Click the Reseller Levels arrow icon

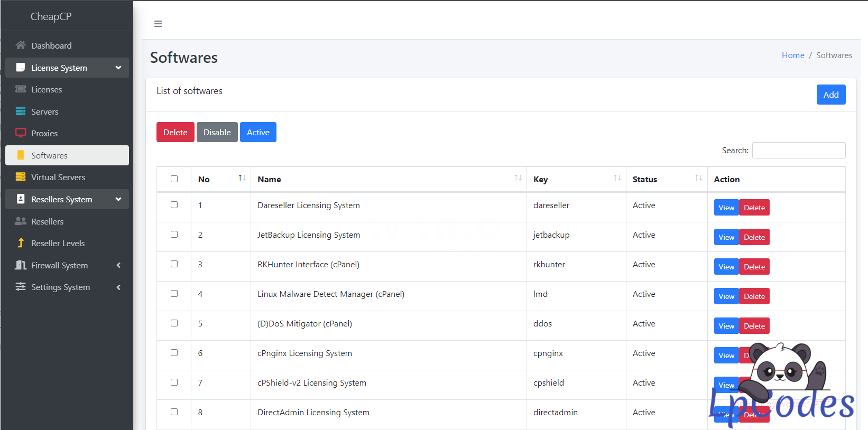click(x=21, y=243)
